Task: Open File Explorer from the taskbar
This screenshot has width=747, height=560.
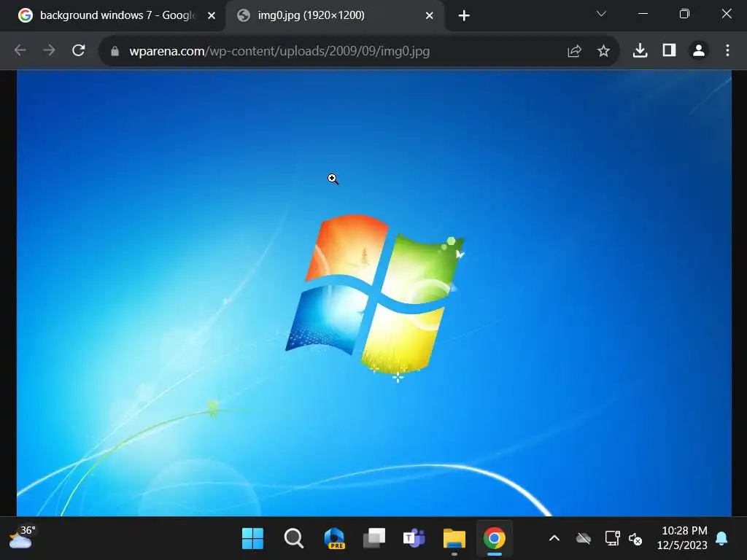Action: 454,539
